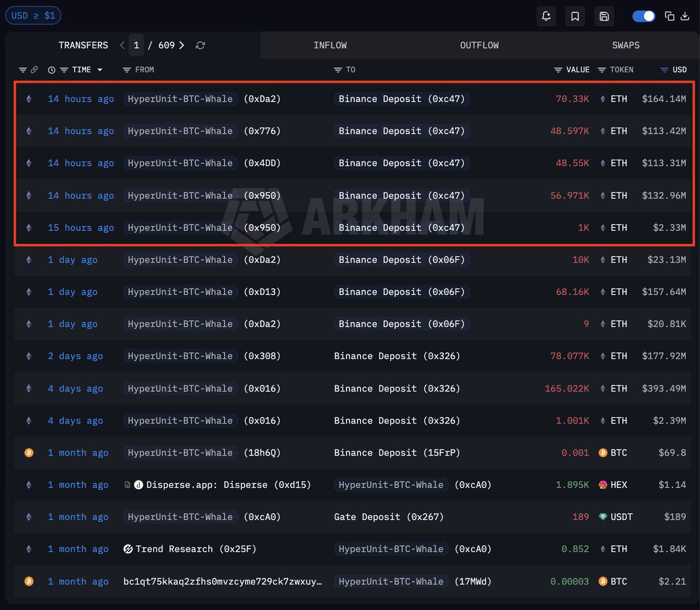Expand the TIME sort dropdown arrow

[100, 70]
